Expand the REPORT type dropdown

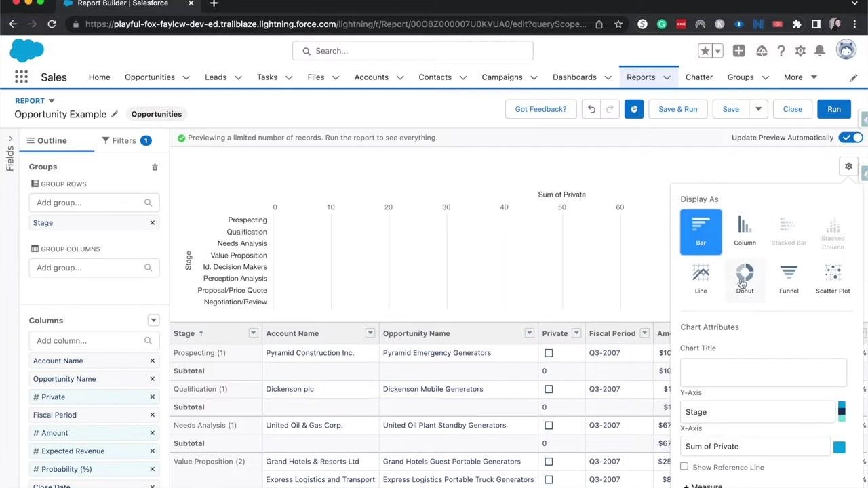(51, 101)
